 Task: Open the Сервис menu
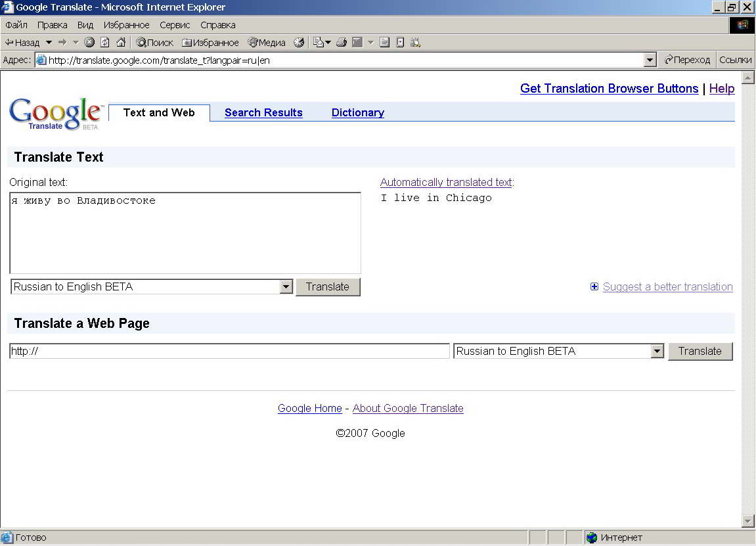(x=175, y=25)
